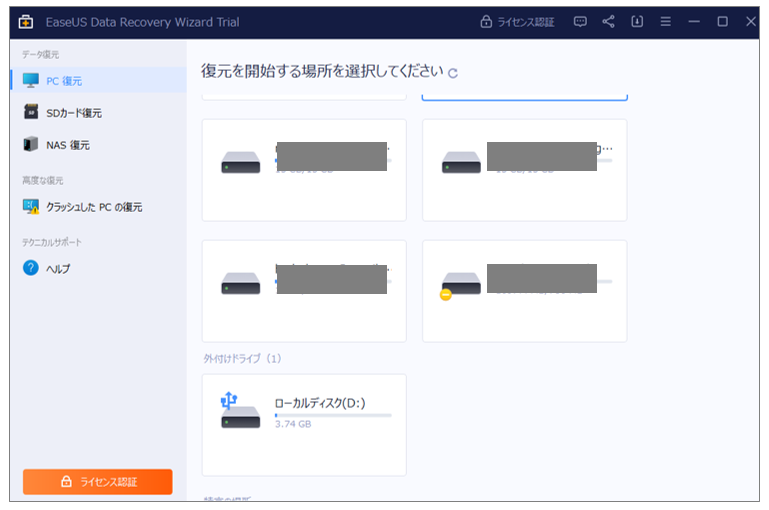
Task: Click the import scan session icon
Action: (x=637, y=22)
